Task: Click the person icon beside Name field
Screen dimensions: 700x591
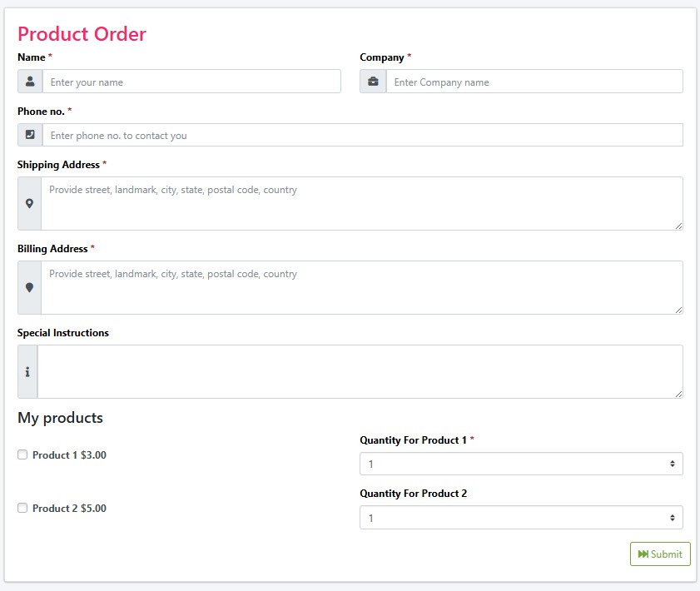Action: (x=30, y=82)
